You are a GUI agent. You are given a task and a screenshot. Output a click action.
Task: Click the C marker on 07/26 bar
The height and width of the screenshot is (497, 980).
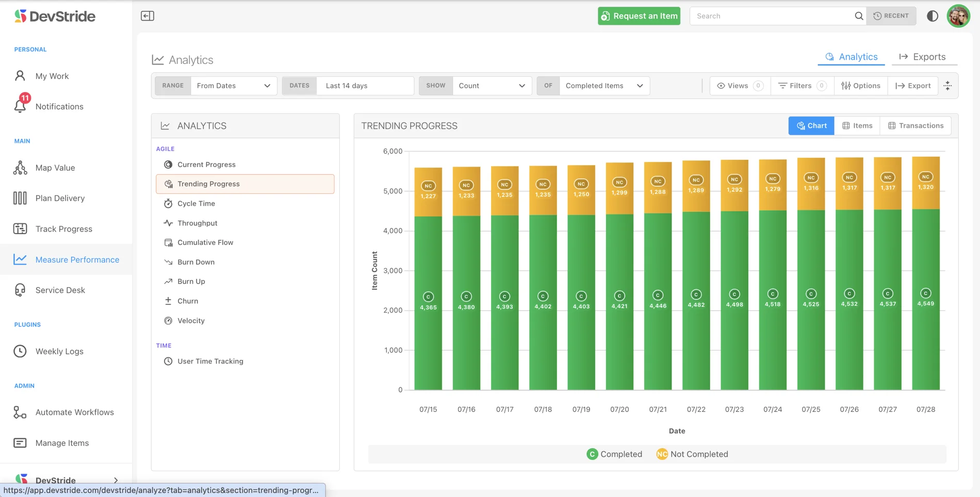coord(850,293)
